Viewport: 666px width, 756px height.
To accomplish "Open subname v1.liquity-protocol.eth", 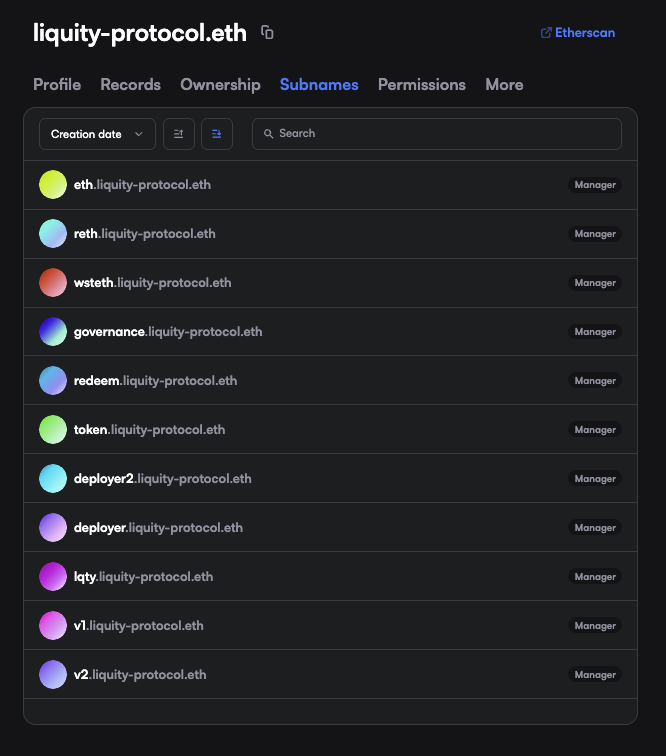I will point(330,625).
